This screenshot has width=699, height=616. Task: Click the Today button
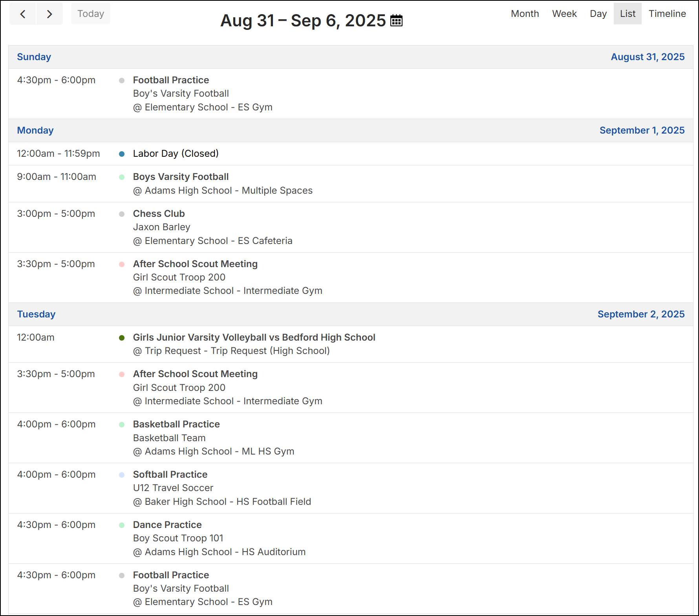[x=91, y=14]
